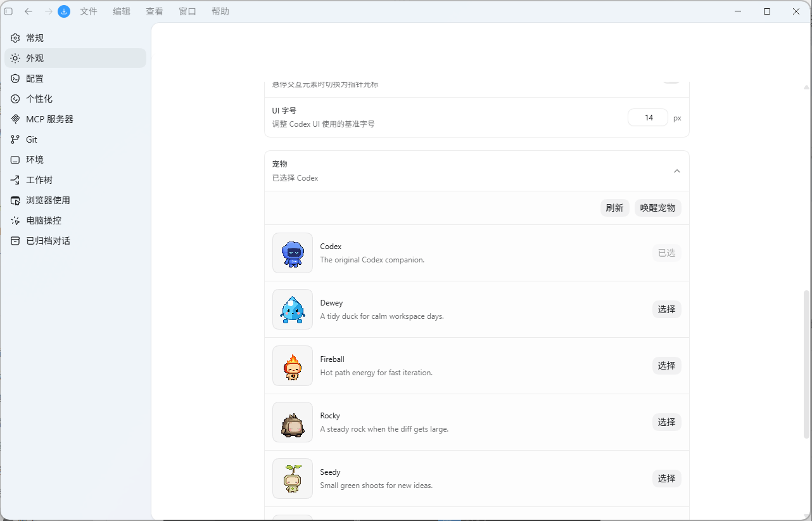Collapse the 宠物 section chevron
Viewport: 812px width, 521px height.
click(677, 171)
